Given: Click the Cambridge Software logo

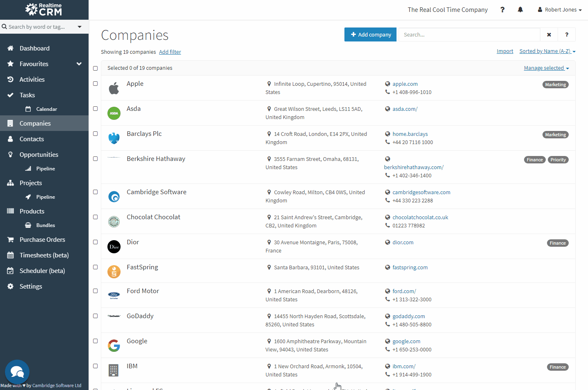Looking at the screenshot, I should [x=114, y=197].
